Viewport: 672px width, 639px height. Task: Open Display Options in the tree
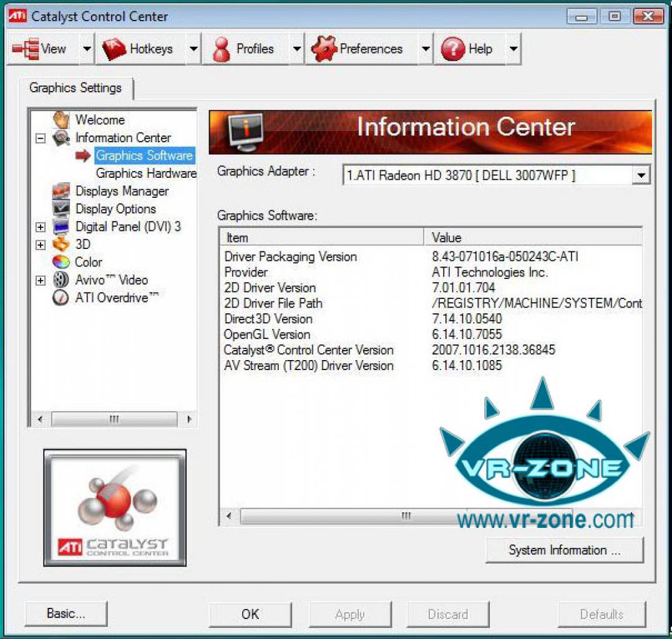point(115,208)
